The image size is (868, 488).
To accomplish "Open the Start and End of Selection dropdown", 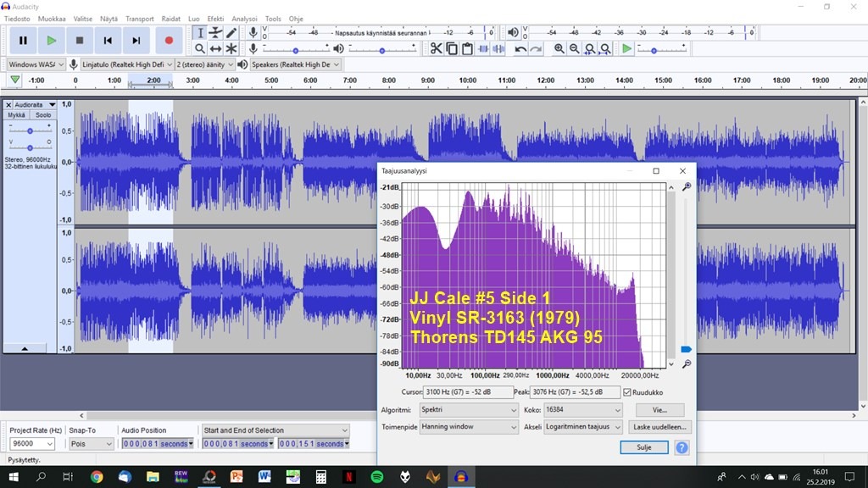I will click(x=275, y=430).
